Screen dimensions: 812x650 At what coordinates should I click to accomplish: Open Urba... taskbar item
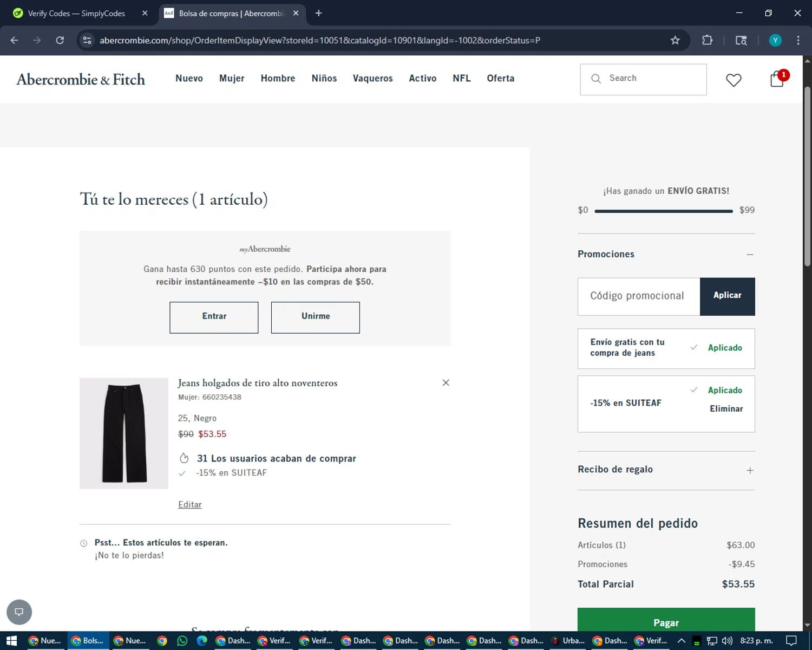[568, 641]
